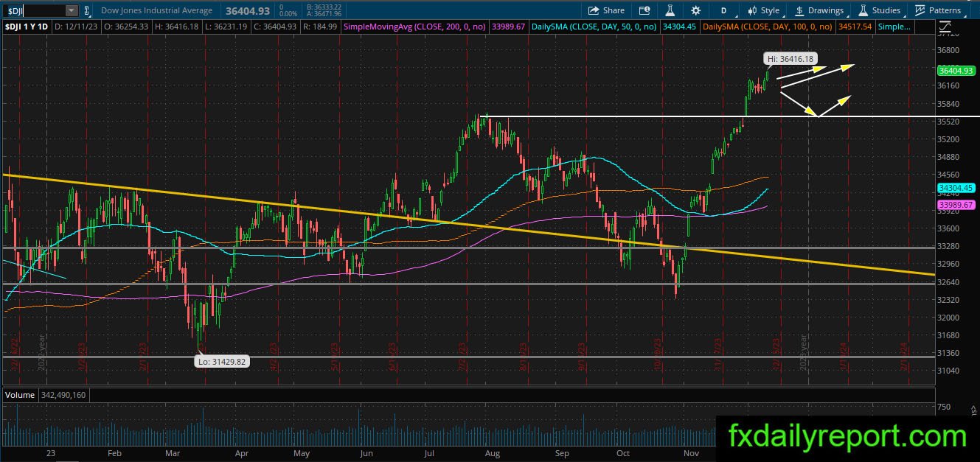
Task: Click the Volume subgraph label
Action: [21, 395]
